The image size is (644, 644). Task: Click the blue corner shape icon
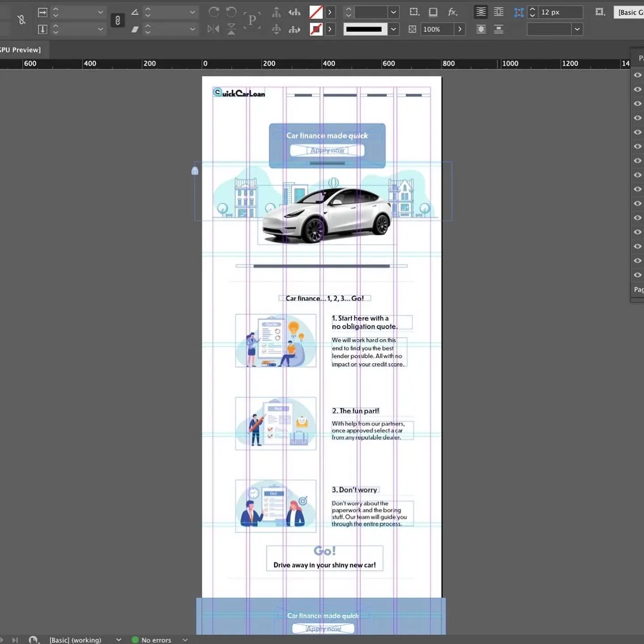519,13
